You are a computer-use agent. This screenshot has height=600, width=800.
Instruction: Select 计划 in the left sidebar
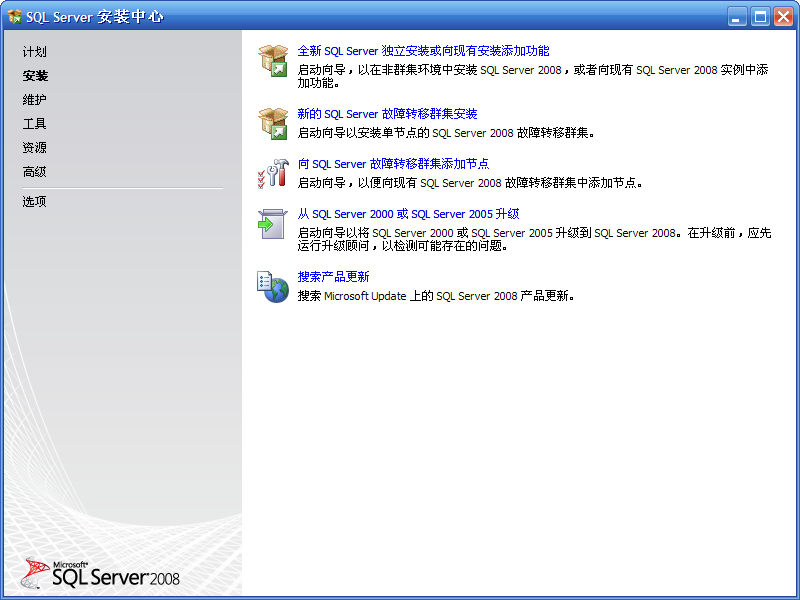click(x=35, y=52)
